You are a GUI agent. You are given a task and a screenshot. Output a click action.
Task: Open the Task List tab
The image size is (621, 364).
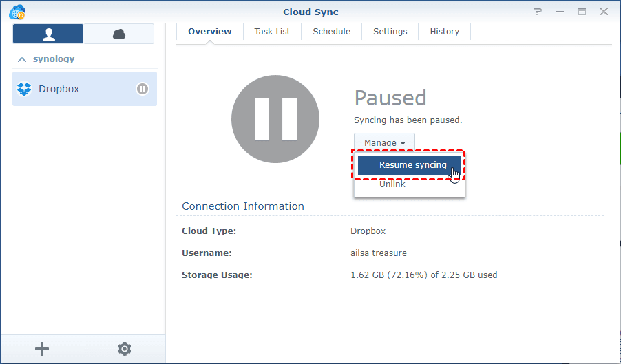coord(272,32)
